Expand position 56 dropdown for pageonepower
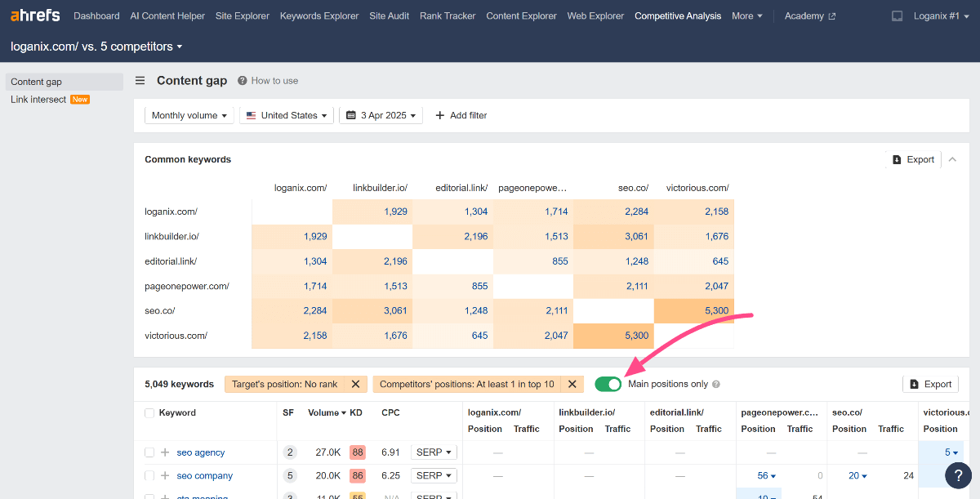This screenshot has width=980, height=499. [x=767, y=475]
